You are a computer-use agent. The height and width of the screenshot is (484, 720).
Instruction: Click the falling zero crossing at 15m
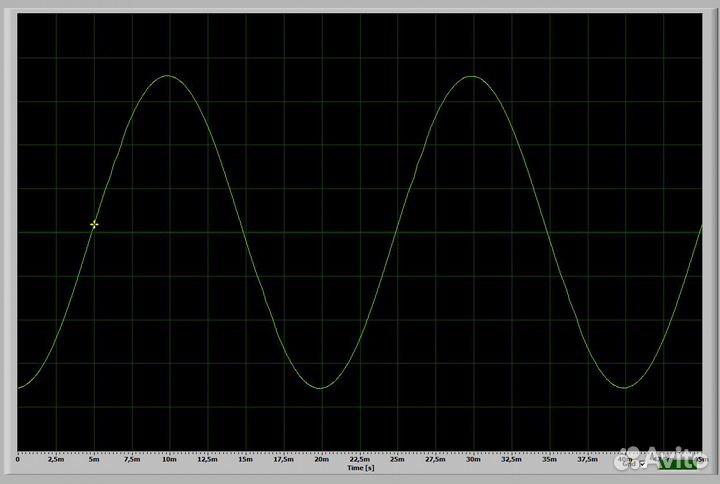pyautogui.click(x=245, y=232)
